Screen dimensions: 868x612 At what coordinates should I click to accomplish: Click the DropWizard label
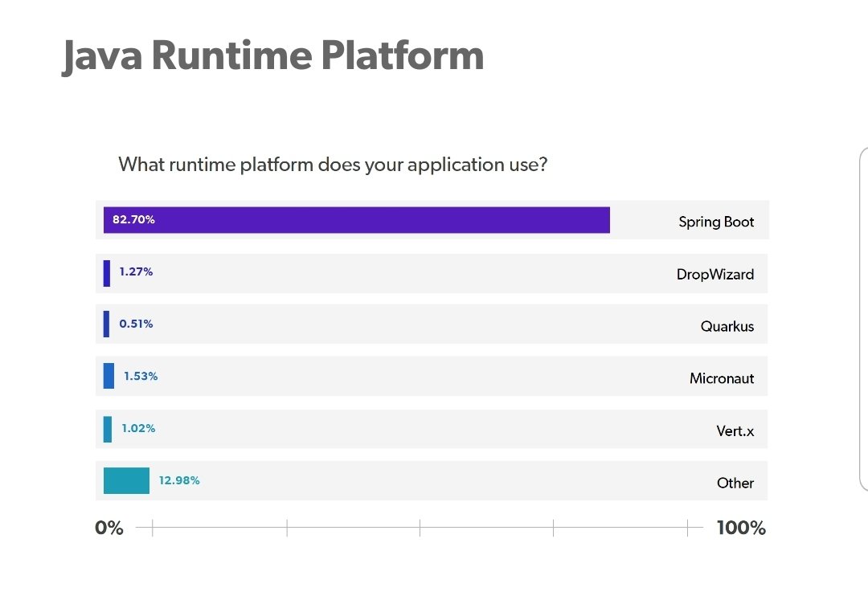(714, 275)
